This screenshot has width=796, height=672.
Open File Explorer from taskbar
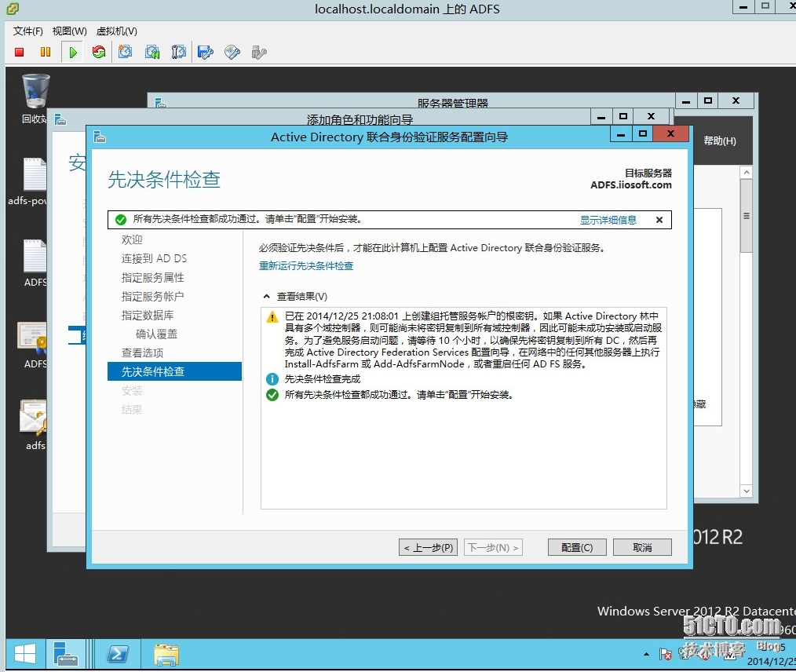click(166, 655)
